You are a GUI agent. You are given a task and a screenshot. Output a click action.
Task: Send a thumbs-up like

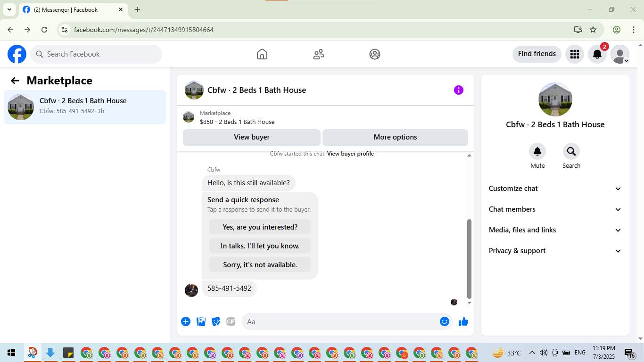(463, 321)
